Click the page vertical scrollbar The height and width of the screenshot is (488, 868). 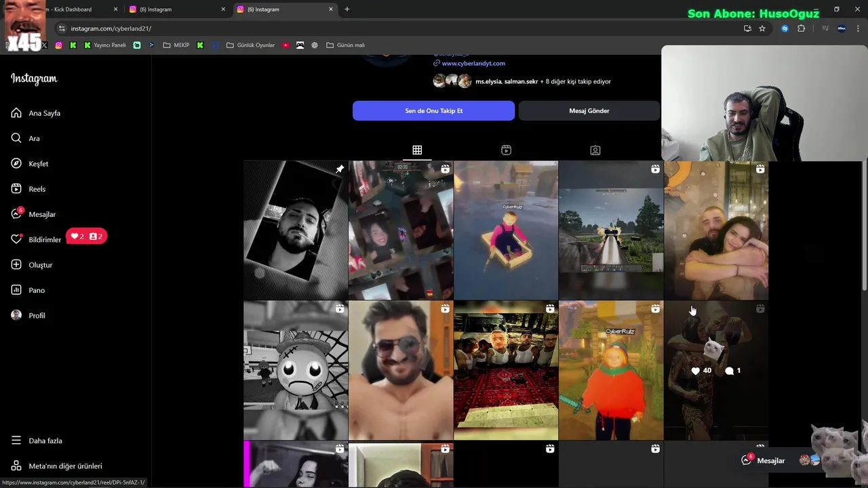pyautogui.click(x=863, y=226)
